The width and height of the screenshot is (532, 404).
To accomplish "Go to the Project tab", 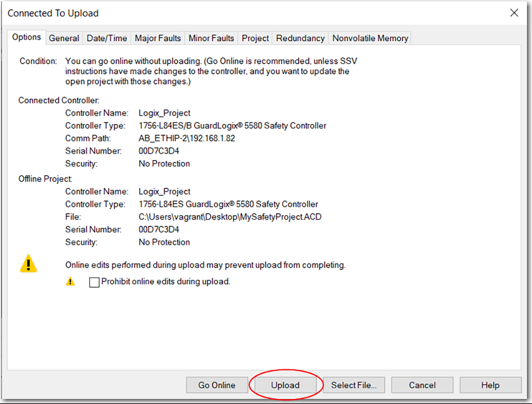I will tap(255, 38).
